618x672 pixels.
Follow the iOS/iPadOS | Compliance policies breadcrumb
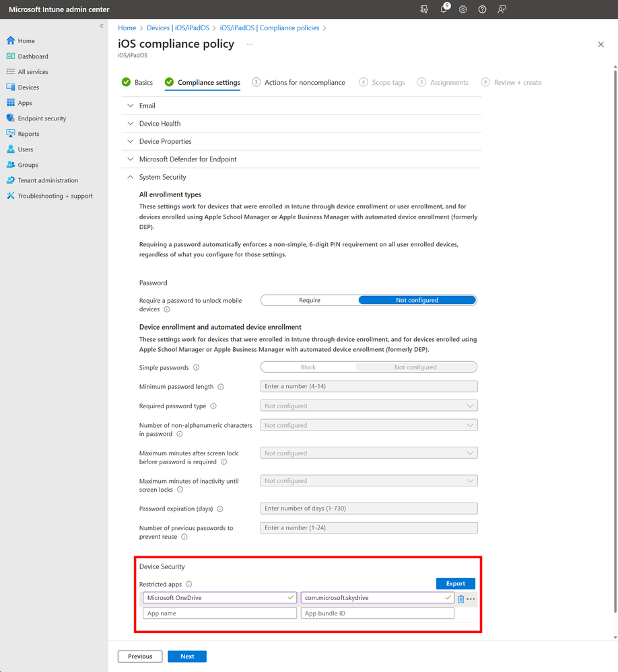269,28
